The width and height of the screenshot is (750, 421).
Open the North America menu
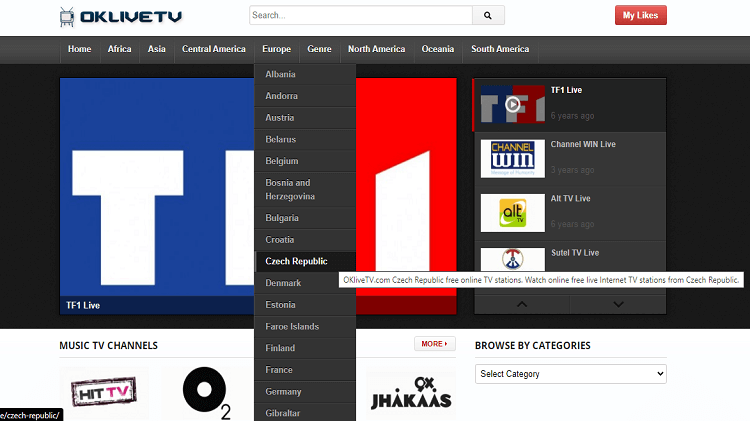pyautogui.click(x=376, y=49)
